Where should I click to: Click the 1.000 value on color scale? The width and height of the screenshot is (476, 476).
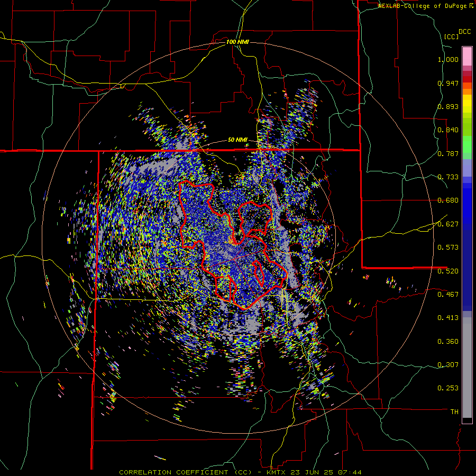448,59
